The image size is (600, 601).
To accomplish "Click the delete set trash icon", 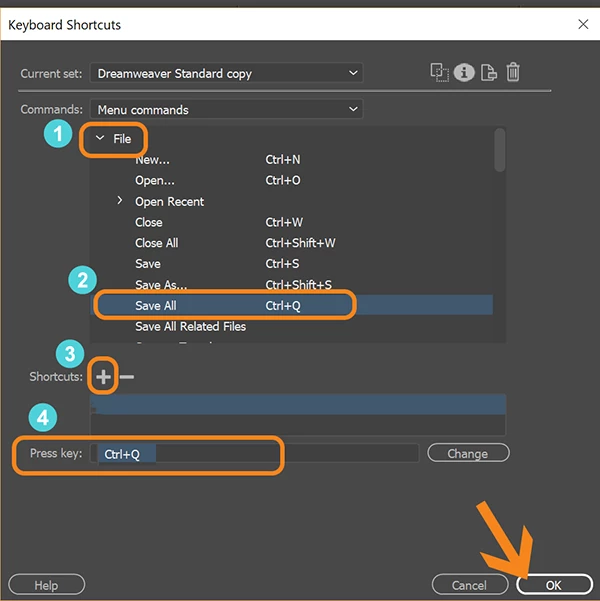I will [513, 72].
